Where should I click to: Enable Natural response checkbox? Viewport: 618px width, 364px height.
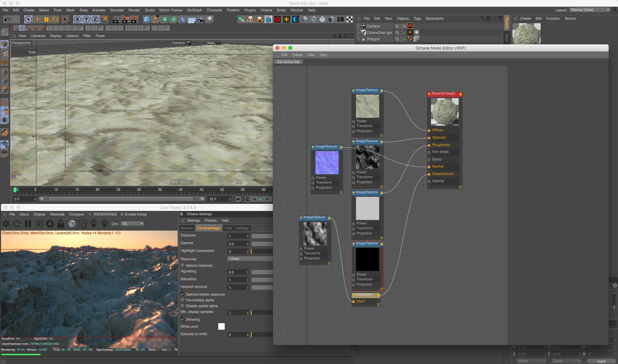(x=183, y=265)
